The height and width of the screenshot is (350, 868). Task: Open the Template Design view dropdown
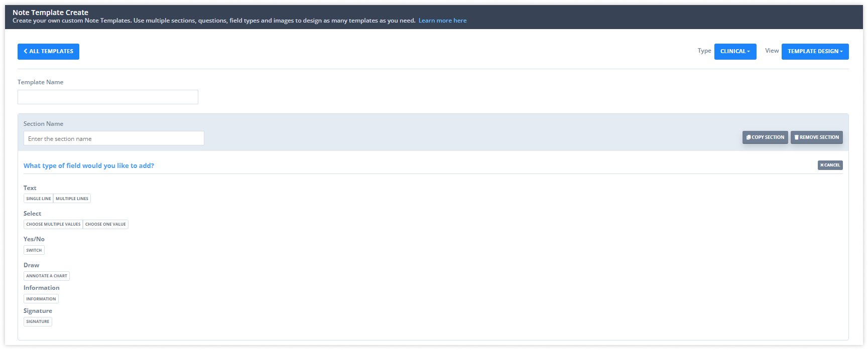(815, 52)
